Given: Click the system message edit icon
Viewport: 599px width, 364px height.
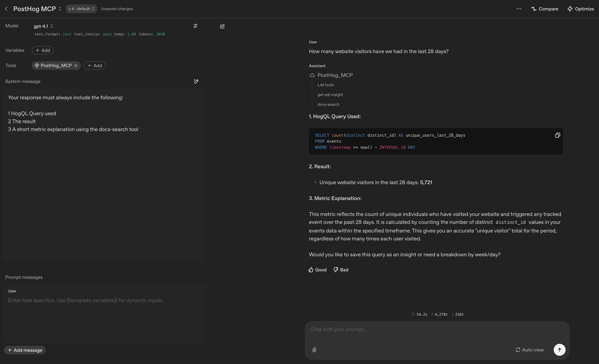Looking at the screenshot, I should (196, 81).
